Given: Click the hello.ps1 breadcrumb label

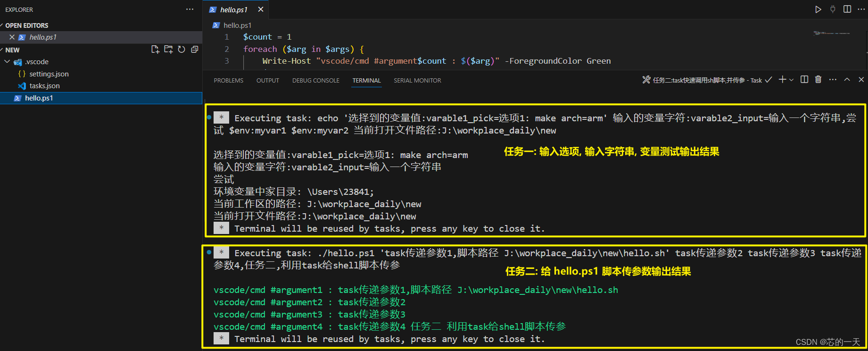Looking at the screenshot, I should coord(238,25).
